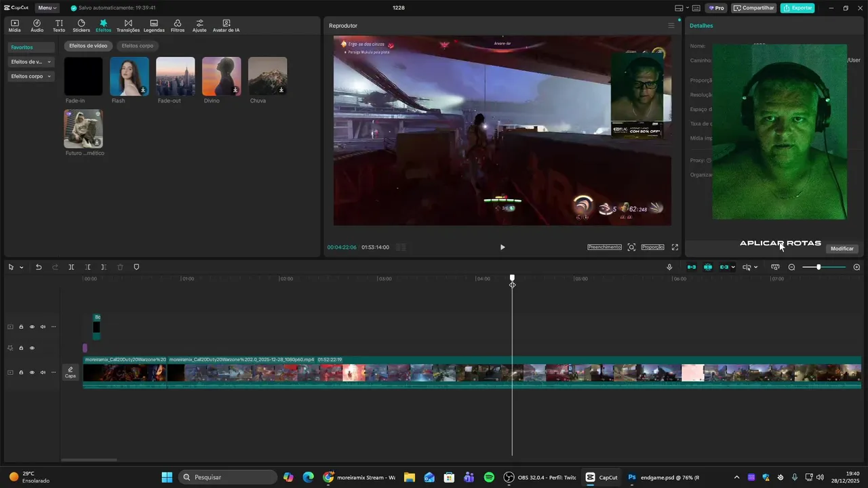This screenshot has width=868, height=488.
Task: Open the Avatar de IA panel
Action: [x=226, y=26]
